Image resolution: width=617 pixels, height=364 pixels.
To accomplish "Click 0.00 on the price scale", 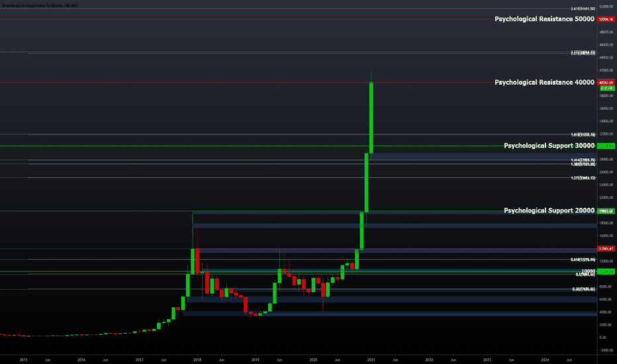I will (603, 338).
